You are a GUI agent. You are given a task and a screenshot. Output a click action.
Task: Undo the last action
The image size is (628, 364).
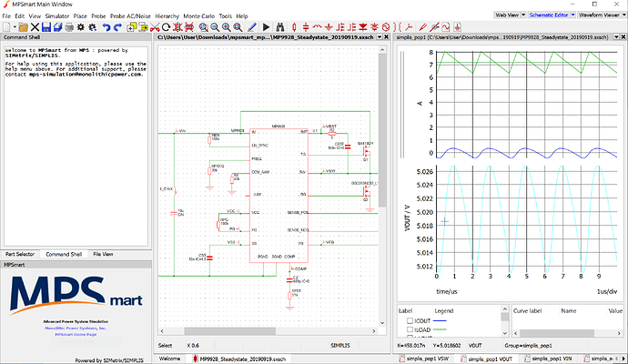tap(106, 26)
